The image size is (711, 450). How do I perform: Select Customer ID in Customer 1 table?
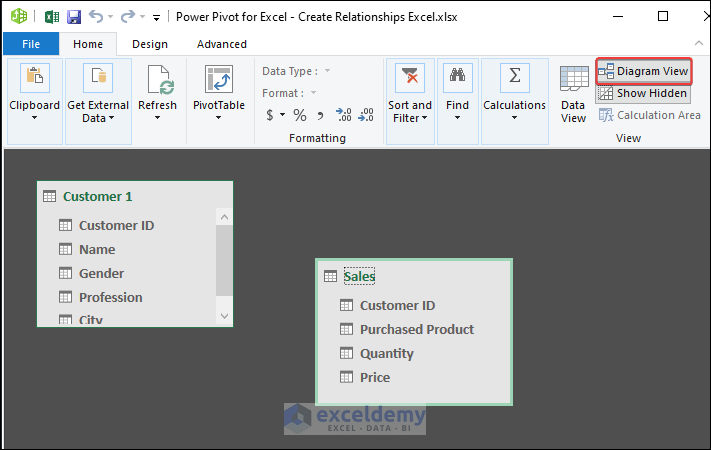click(x=117, y=225)
